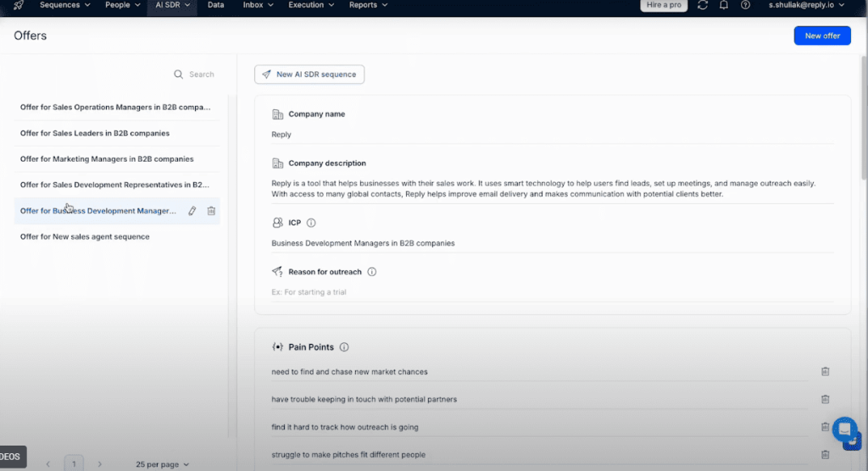868x471 pixels.
Task: Click pain point text 'struggle to make pitches fit different people'
Action: (x=348, y=455)
